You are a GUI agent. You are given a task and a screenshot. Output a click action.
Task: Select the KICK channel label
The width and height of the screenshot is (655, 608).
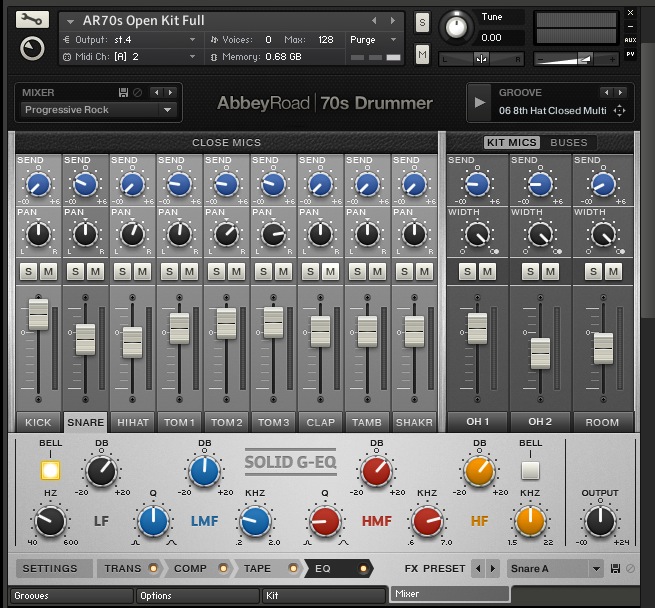(38, 422)
